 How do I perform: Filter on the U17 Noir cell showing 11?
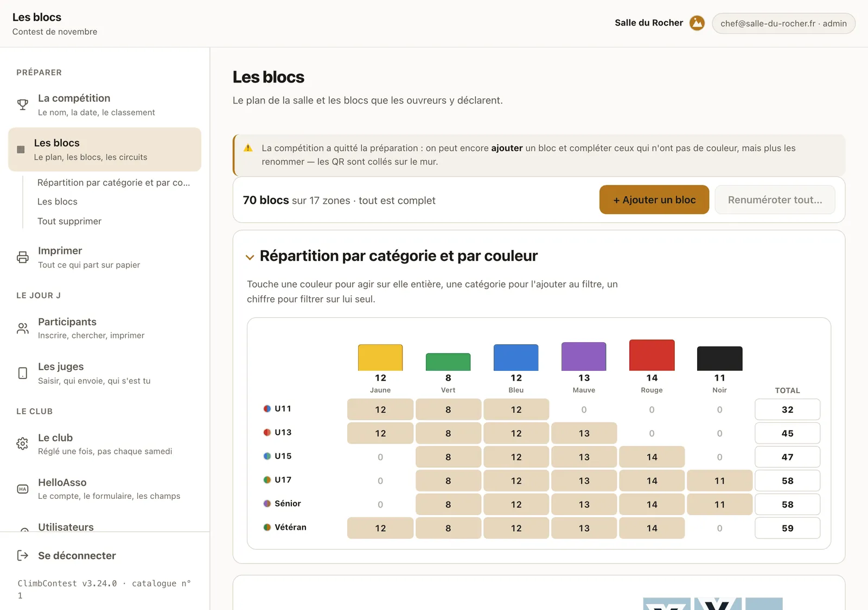tap(720, 480)
